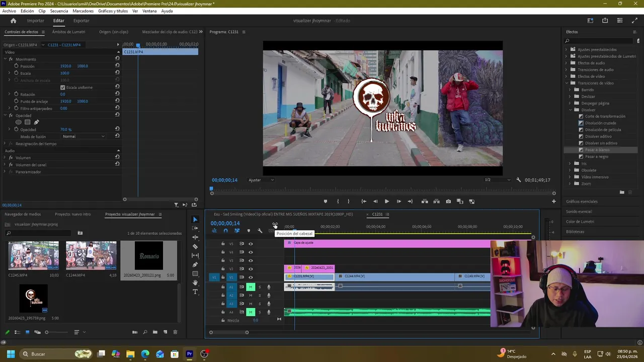Click the C1244.MP4 thumbnail in project bin
The height and width of the screenshot is (362, 644).
point(91,255)
